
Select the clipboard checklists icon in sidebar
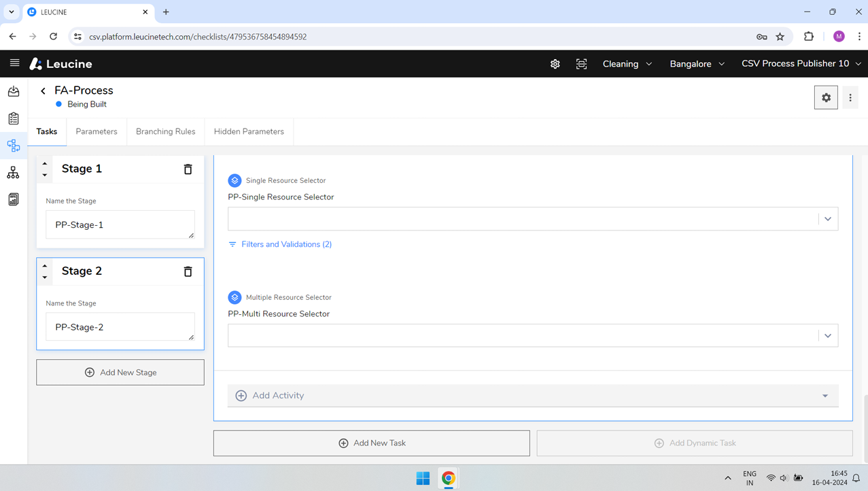pyautogui.click(x=14, y=118)
